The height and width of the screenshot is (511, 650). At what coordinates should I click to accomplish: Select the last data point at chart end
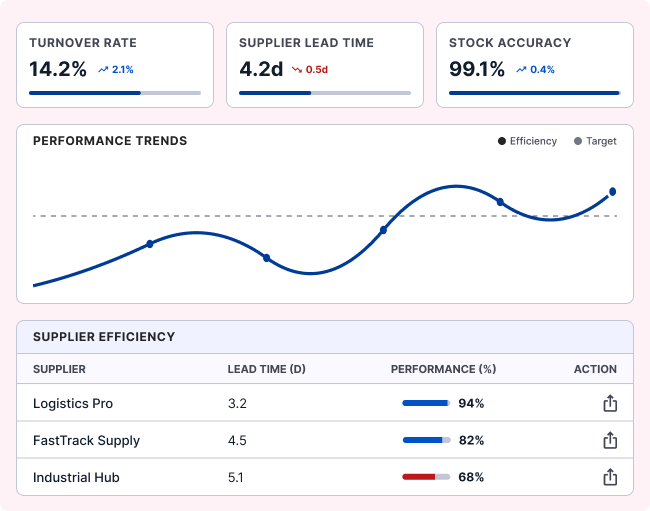(x=613, y=191)
